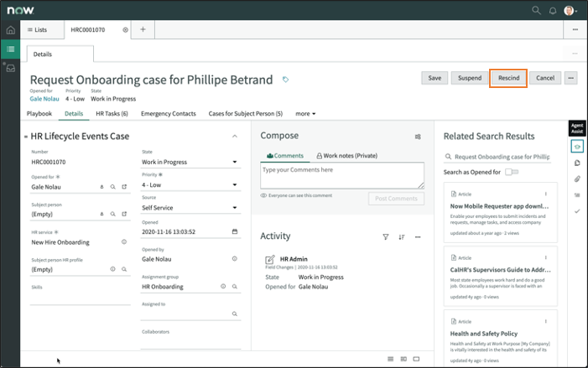Click the Save button
The width and height of the screenshot is (588, 368).
(434, 78)
